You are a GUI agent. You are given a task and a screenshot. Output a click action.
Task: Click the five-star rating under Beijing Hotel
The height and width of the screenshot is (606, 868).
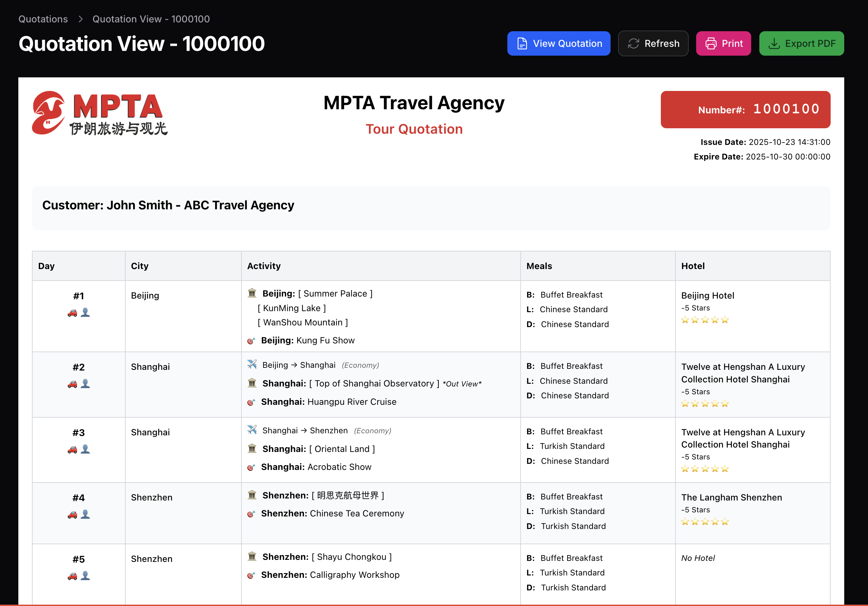click(705, 320)
